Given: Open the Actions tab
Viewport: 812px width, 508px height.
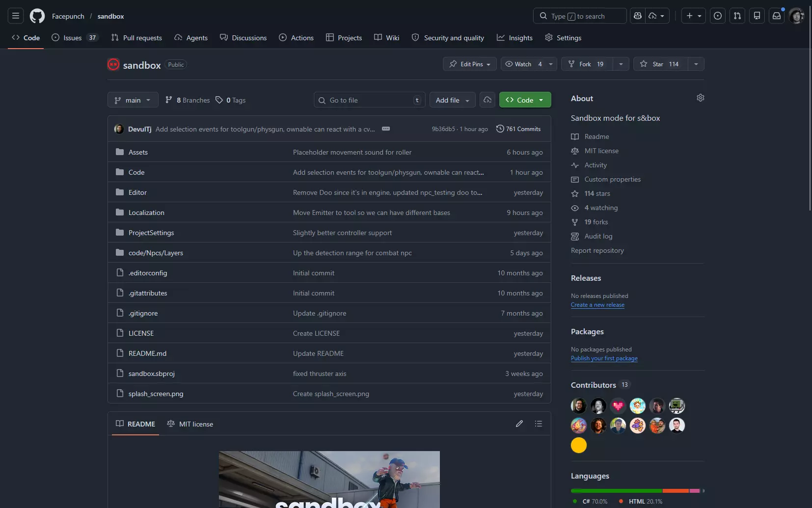Looking at the screenshot, I should [x=296, y=38].
